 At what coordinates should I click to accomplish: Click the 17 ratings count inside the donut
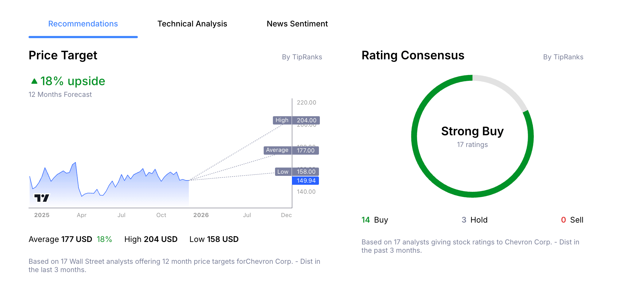(472, 144)
